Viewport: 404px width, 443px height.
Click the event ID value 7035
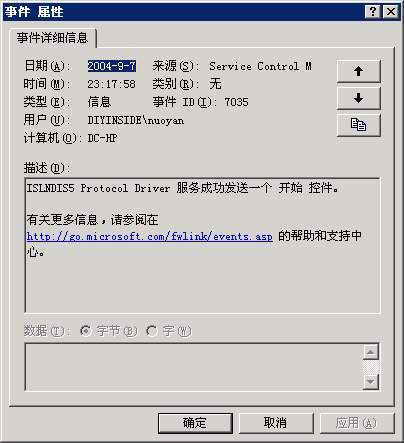coord(236,102)
